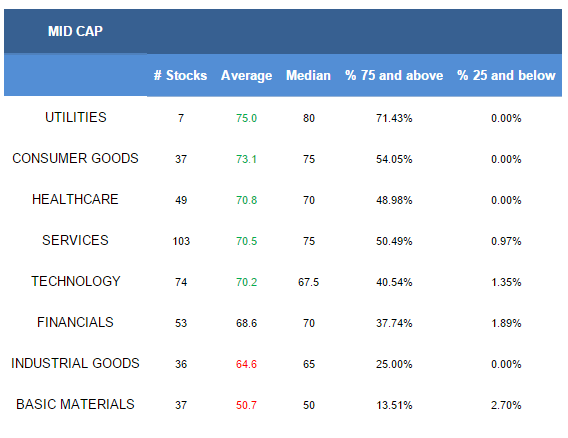The image size is (568, 438).
Task: Select the HEALTHCARE row label
Action: pos(75,199)
